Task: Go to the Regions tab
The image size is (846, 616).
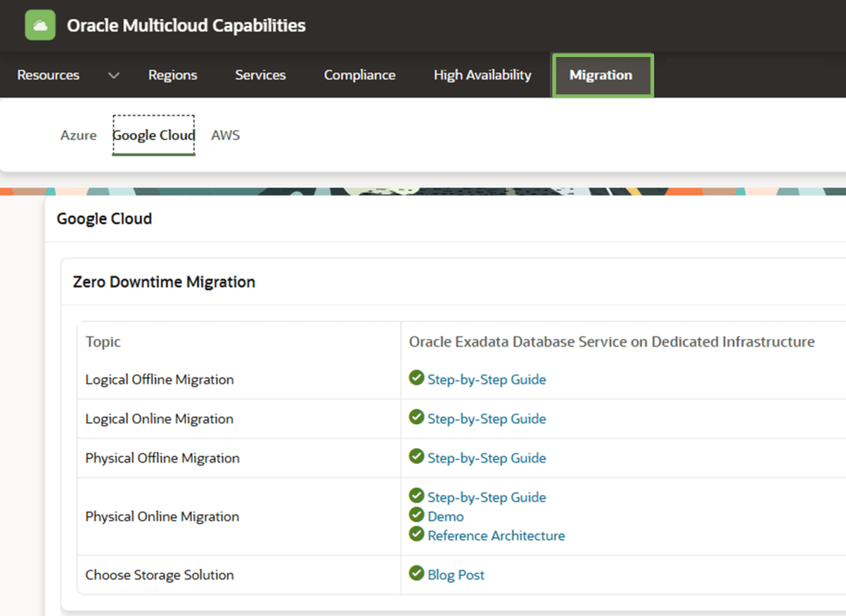Action: click(x=173, y=75)
